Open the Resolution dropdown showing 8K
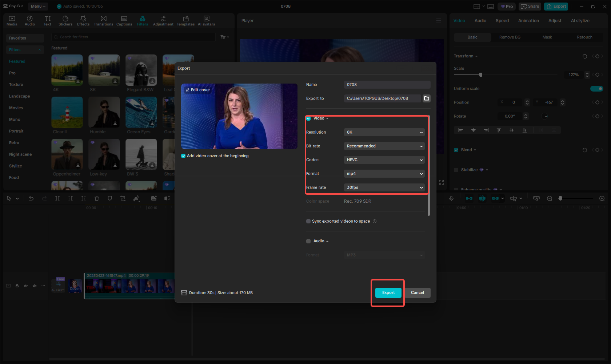The height and width of the screenshot is (364, 611). (x=384, y=132)
